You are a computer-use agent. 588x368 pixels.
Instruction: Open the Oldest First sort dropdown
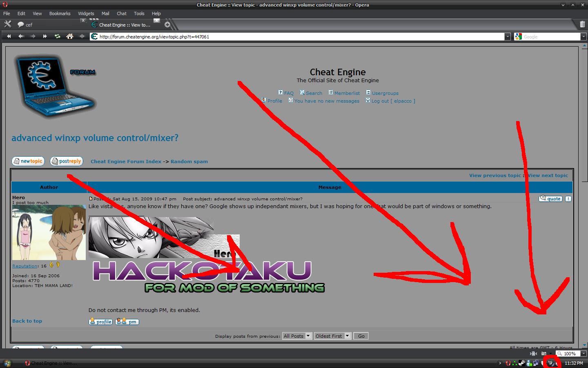[332, 336]
